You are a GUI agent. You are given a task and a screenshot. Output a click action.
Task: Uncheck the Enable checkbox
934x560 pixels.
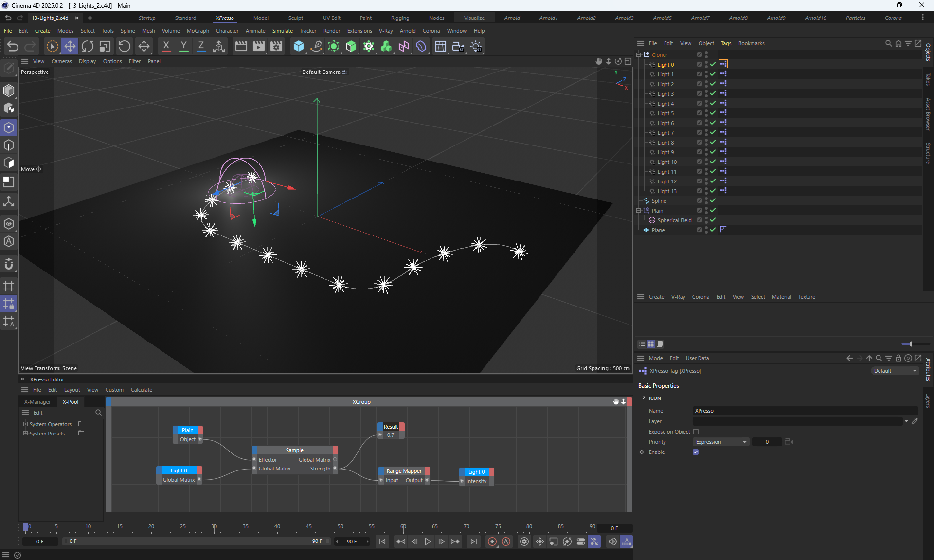(696, 452)
